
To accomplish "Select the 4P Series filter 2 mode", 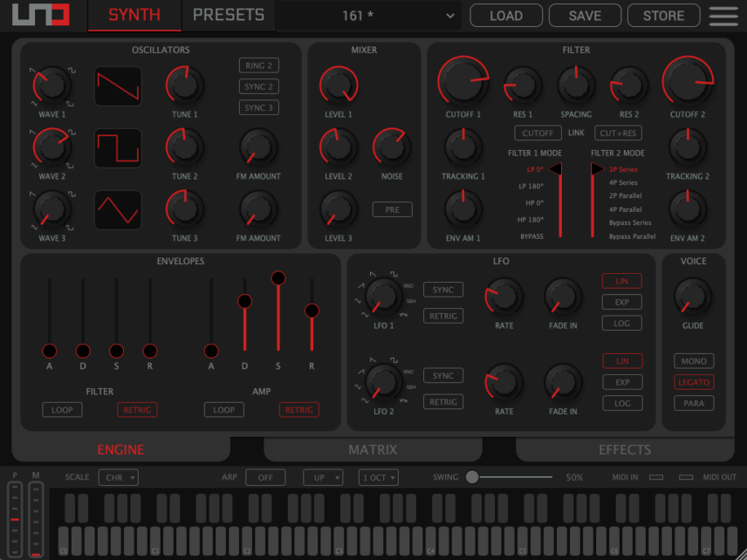I will tap(623, 182).
